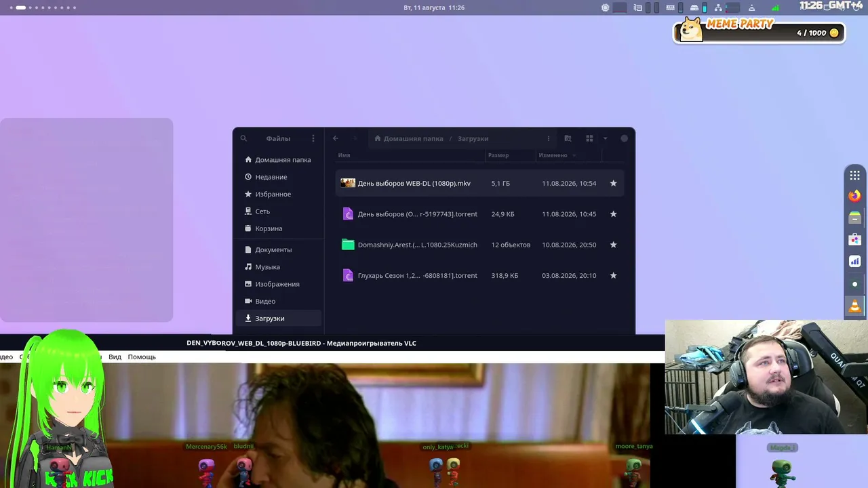Sort files by Размер column
This screenshot has width=868, height=488.
[498, 155]
